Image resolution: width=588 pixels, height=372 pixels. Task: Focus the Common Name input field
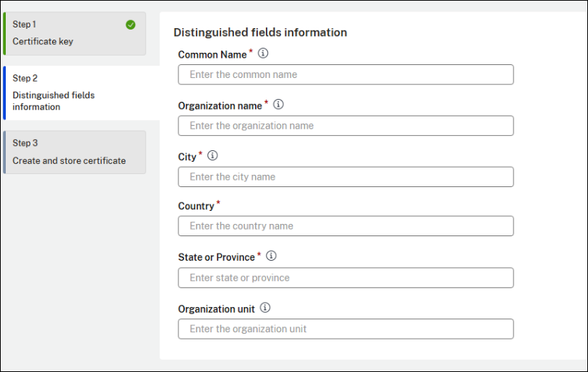pyautogui.click(x=345, y=74)
